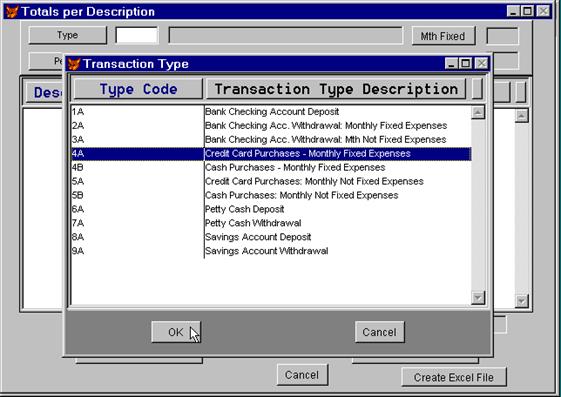Viewport: 561px width, 397px height.
Task: Click the background grid's scroll down arrow
Action: coord(522,301)
